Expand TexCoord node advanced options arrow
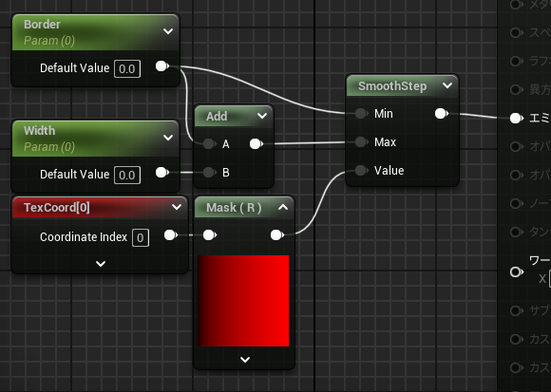The width and height of the screenshot is (551, 392). tap(101, 264)
